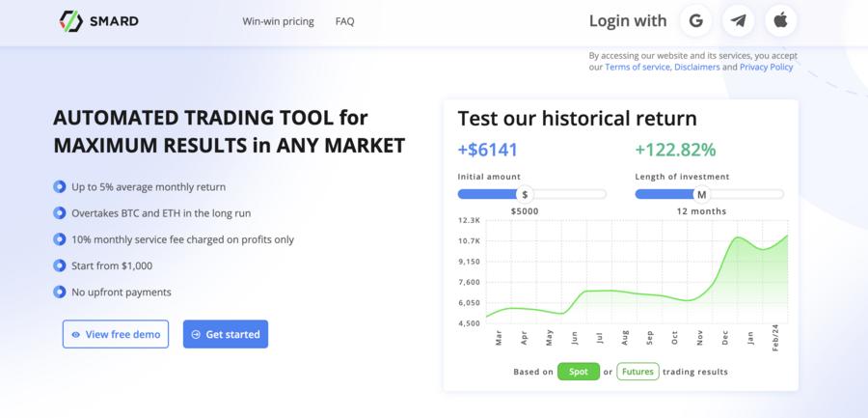Switch to Futures trading results
This screenshot has height=418, width=868.
pos(637,372)
